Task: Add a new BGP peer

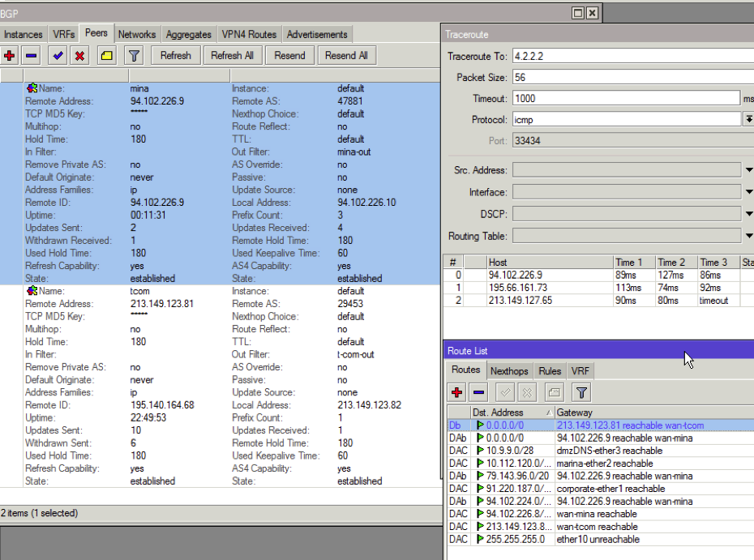Action: (9, 55)
